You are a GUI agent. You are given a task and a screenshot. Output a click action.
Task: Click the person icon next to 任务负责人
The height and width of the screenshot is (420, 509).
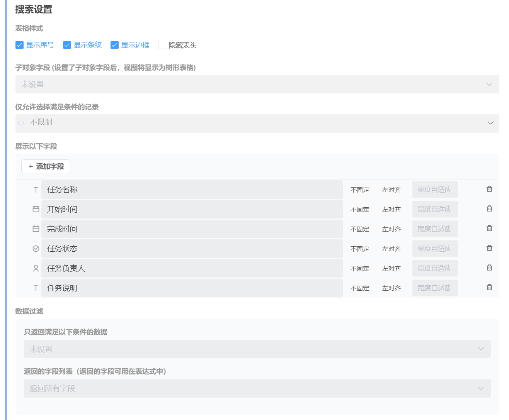pyautogui.click(x=36, y=268)
